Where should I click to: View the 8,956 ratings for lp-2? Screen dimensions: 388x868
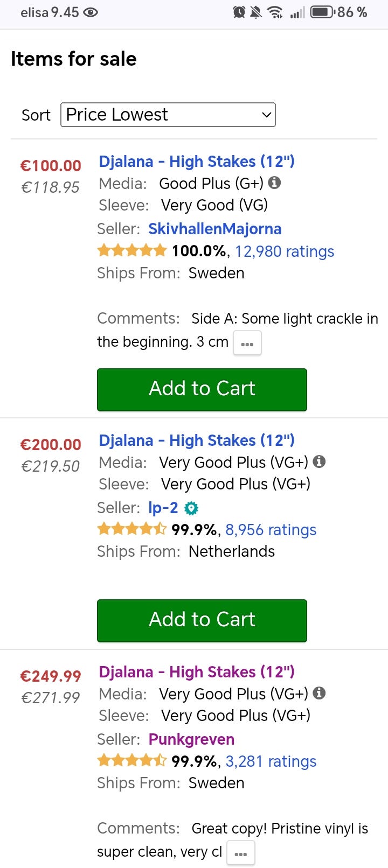[x=271, y=530]
